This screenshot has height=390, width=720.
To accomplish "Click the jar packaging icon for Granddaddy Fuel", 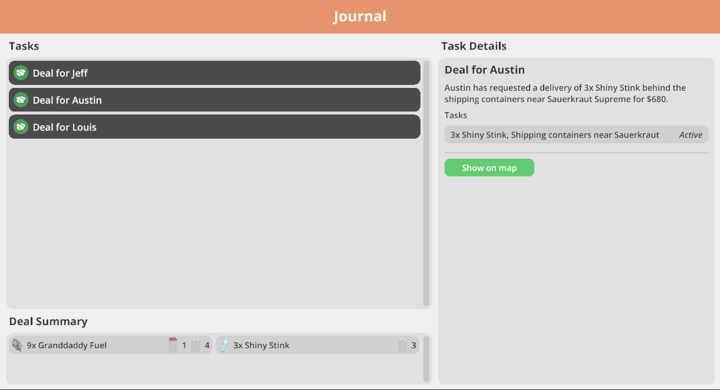I will (173, 345).
